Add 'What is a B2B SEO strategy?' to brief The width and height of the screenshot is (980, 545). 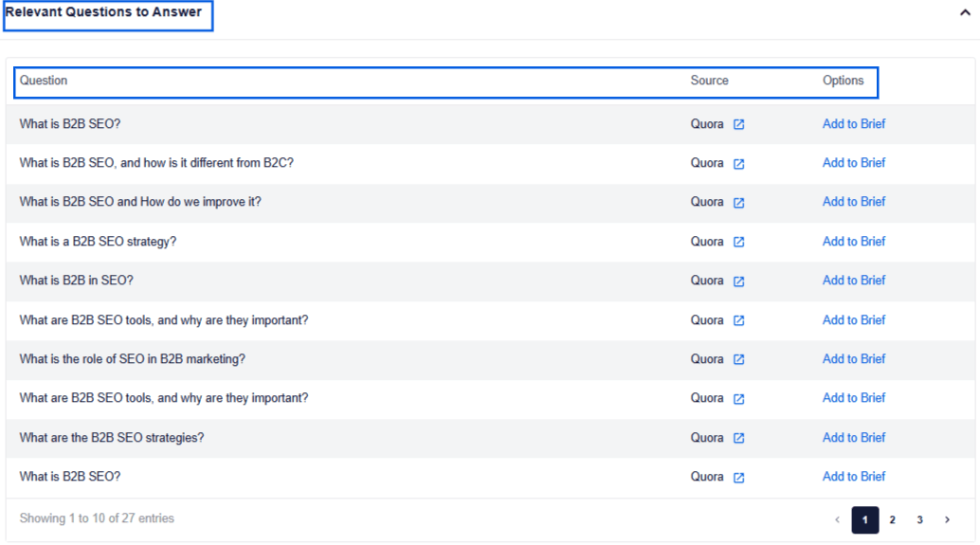[x=854, y=242]
